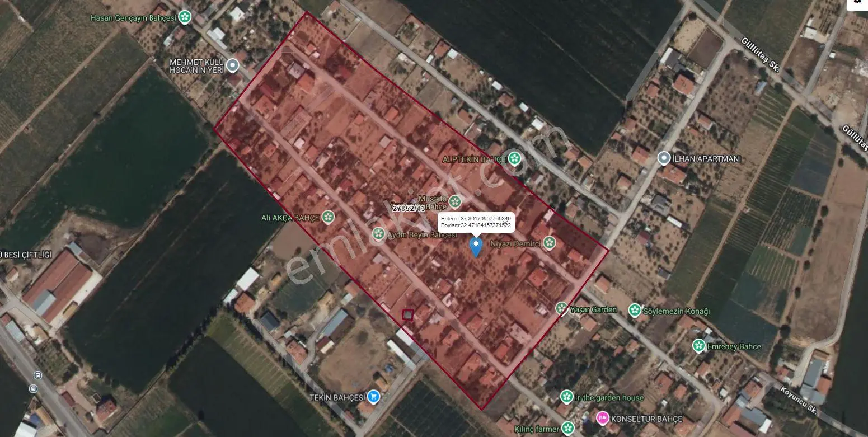The image size is (868, 437).
Task: Click the blue coordinate location pin
Action: 476,247
